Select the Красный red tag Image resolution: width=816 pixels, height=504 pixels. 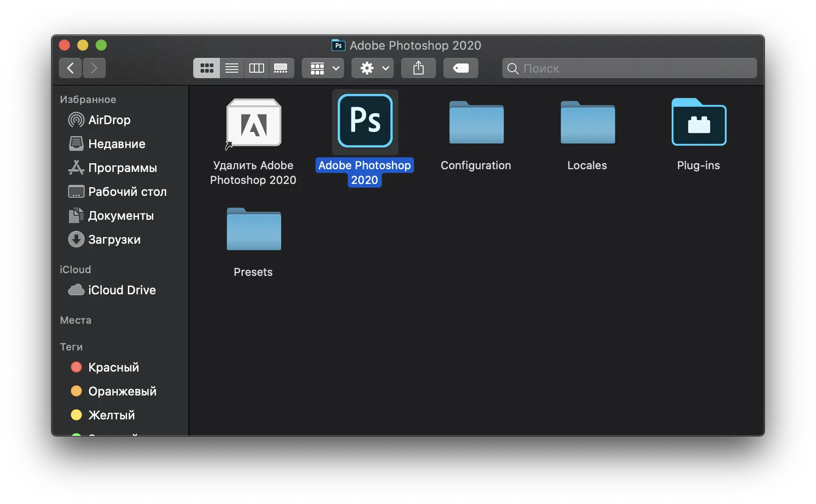[x=113, y=367]
